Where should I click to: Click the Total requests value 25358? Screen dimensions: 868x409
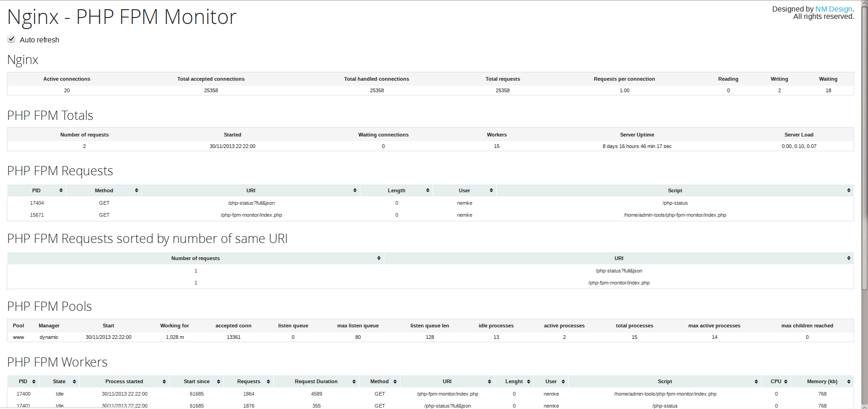pyautogui.click(x=503, y=90)
